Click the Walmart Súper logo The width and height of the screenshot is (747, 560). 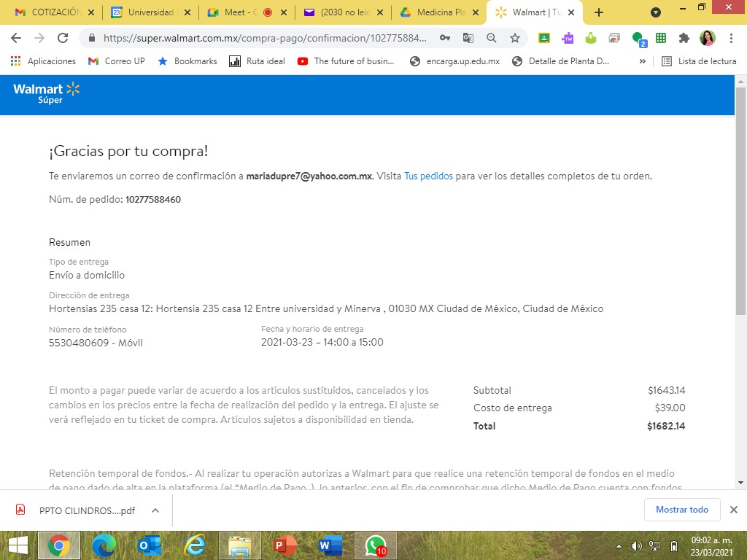[46, 93]
